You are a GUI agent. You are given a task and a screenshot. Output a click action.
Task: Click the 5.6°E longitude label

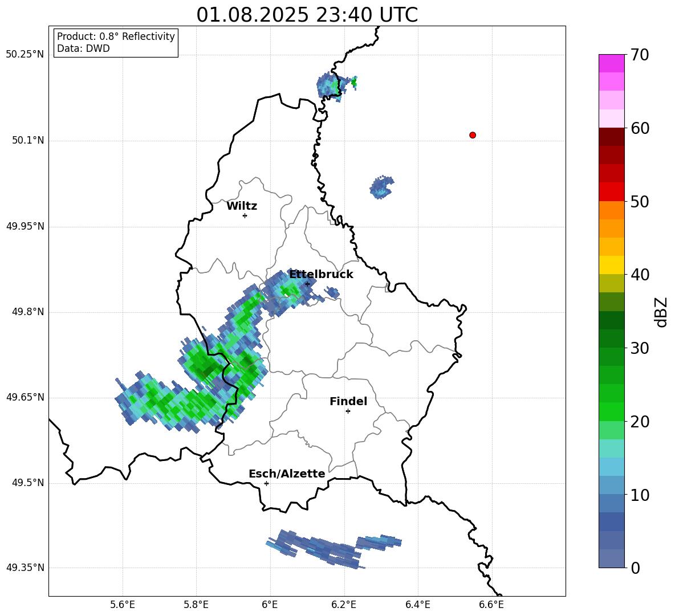(x=123, y=605)
